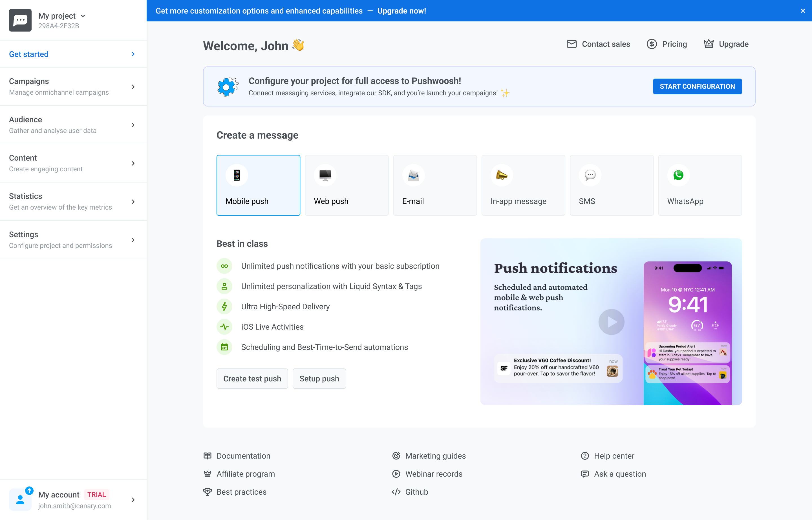Open Settings menu item
Image resolution: width=812 pixels, height=520 pixels.
73,240
